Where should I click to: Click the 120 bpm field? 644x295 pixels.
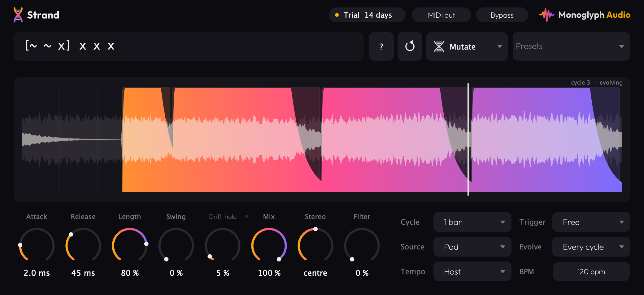pos(591,271)
